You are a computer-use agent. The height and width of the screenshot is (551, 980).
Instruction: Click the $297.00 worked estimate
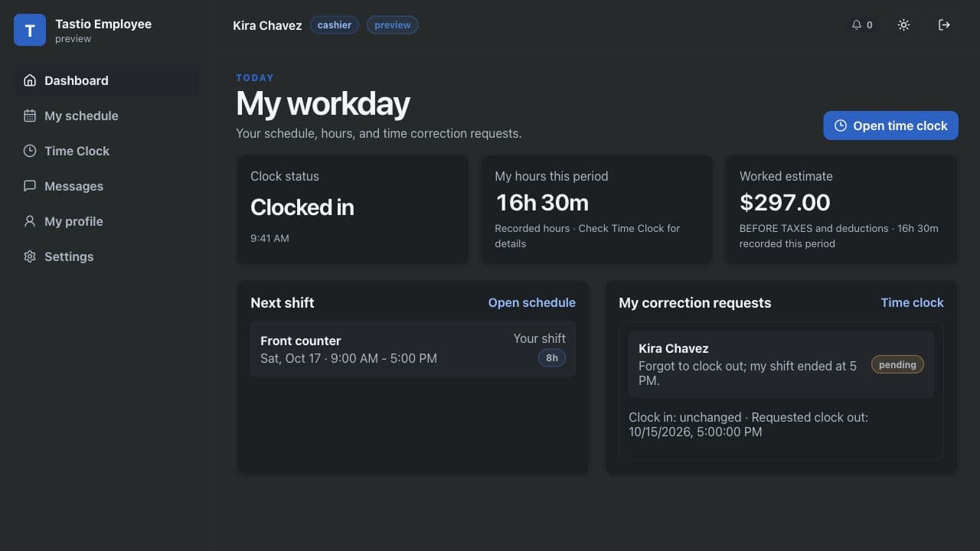(x=785, y=203)
